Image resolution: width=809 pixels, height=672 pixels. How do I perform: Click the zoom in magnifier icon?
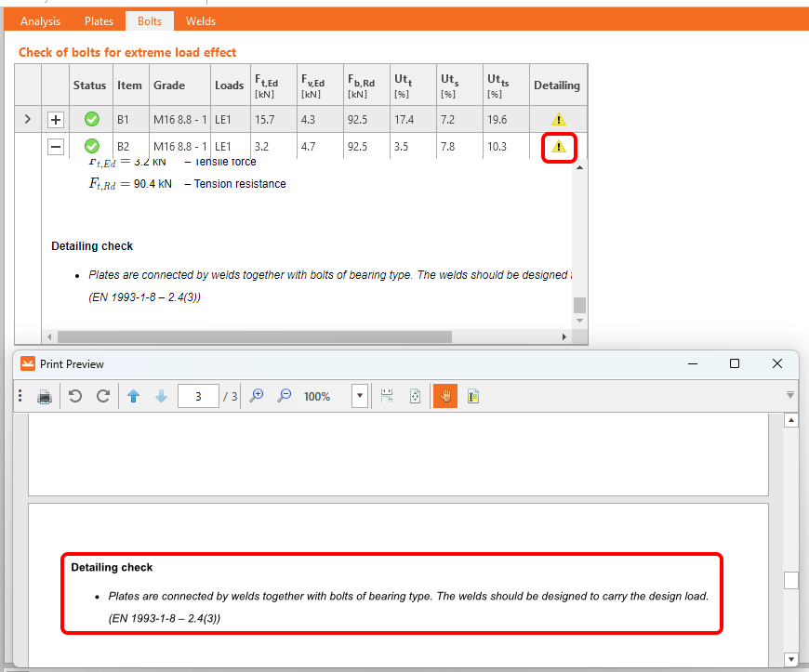click(x=257, y=396)
